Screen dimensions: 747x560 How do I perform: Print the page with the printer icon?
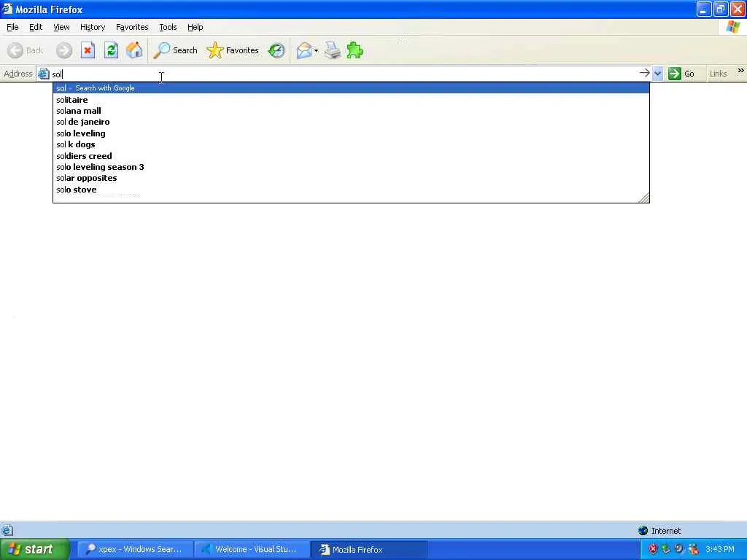pyautogui.click(x=333, y=50)
